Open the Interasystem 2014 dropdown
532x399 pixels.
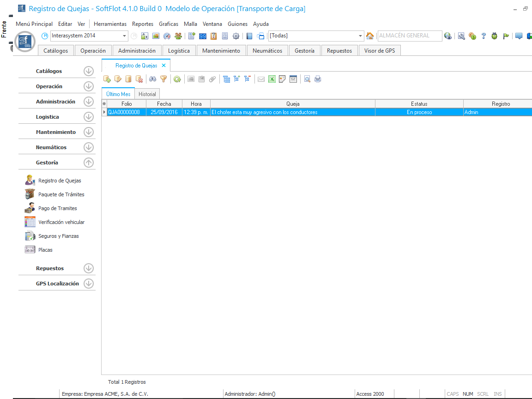tap(125, 36)
